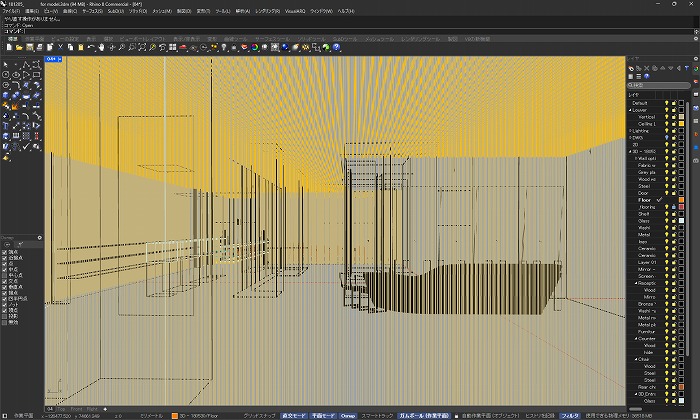700x420 pixels.
Task: Collapse the Reception layer group
Action: click(x=636, y=283)
